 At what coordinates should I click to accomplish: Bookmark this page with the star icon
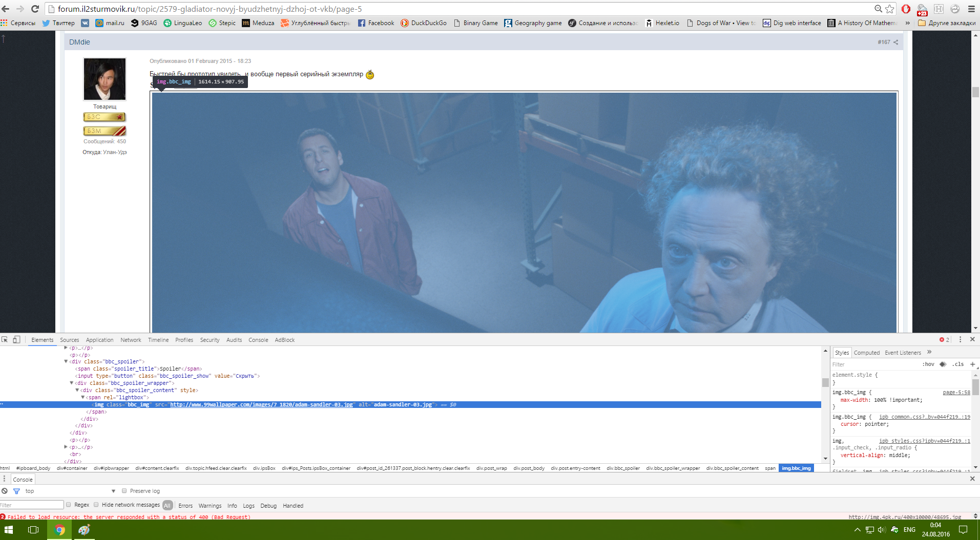890,9
